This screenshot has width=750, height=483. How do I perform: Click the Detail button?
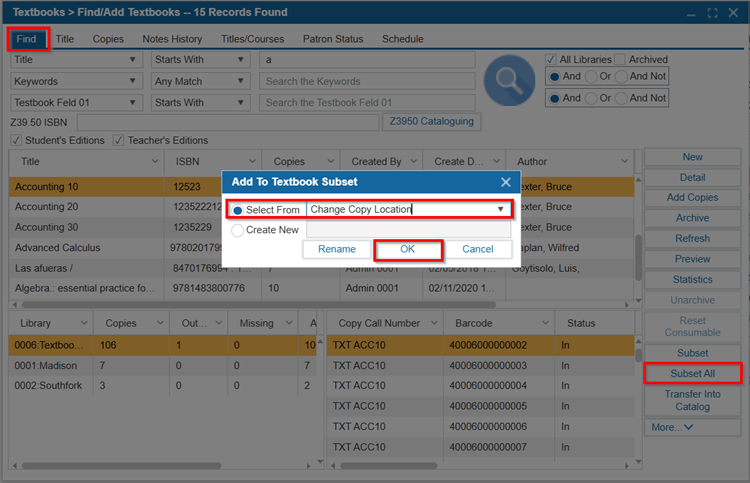692,177
